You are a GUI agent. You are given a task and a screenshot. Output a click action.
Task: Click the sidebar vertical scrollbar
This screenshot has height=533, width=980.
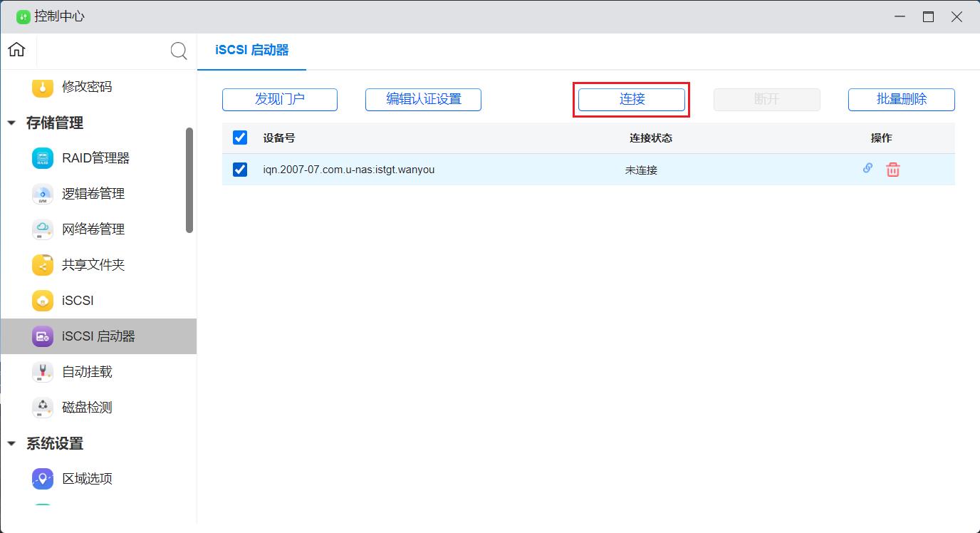point(189,180)
